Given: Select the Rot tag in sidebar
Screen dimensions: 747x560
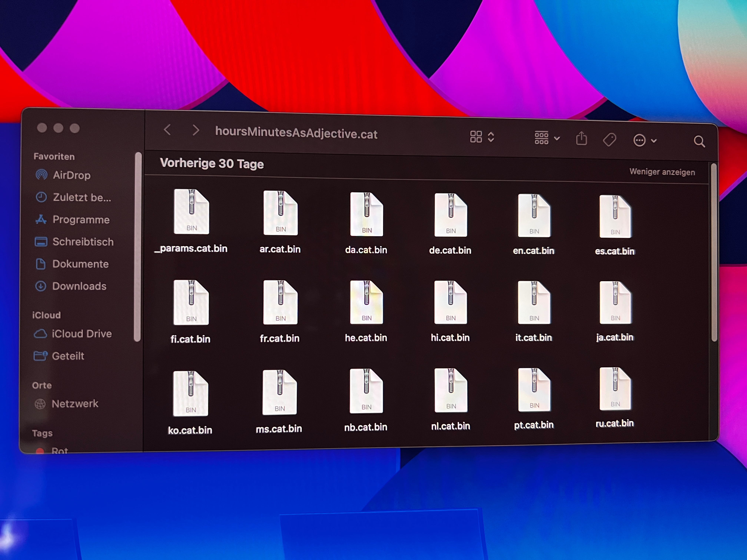Looking at the screenshot, I should [59, 450].
